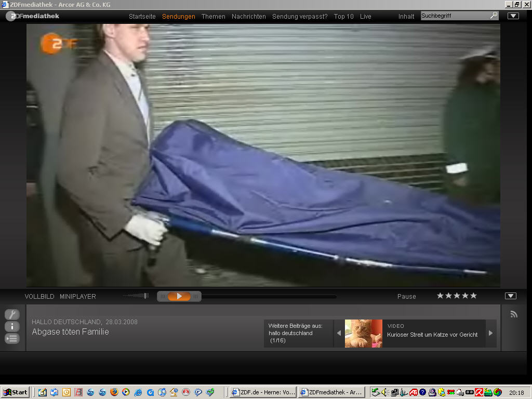
Task: Click the search magnifier icon
Action: (494, 16)
